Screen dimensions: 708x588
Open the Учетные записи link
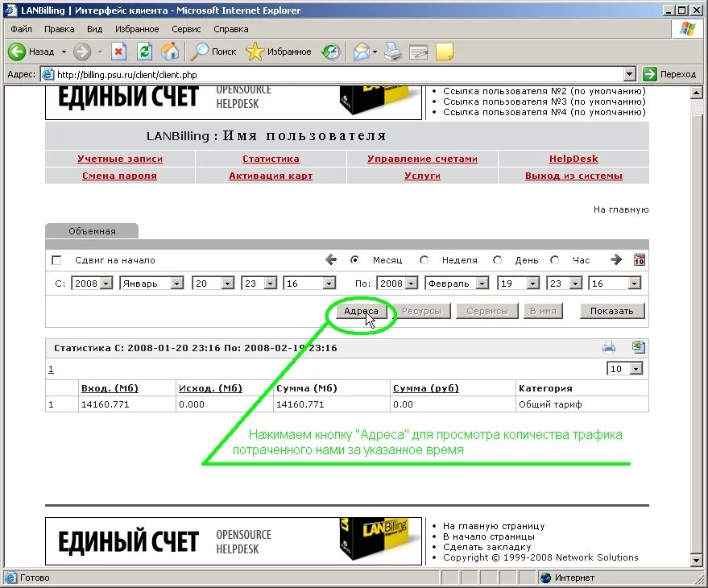coord(120,159)
